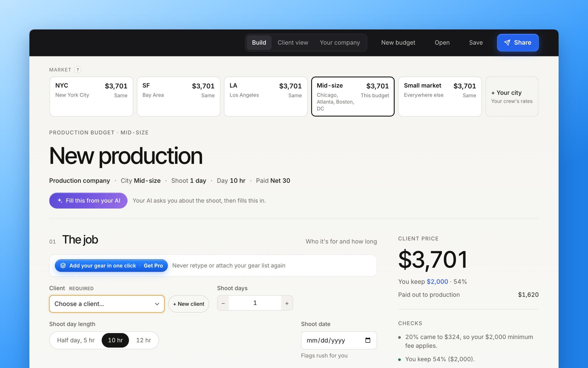Click the calendar icon in Shoot date
The width and height of the screenshot is (588, 368).
pos(367,340)
